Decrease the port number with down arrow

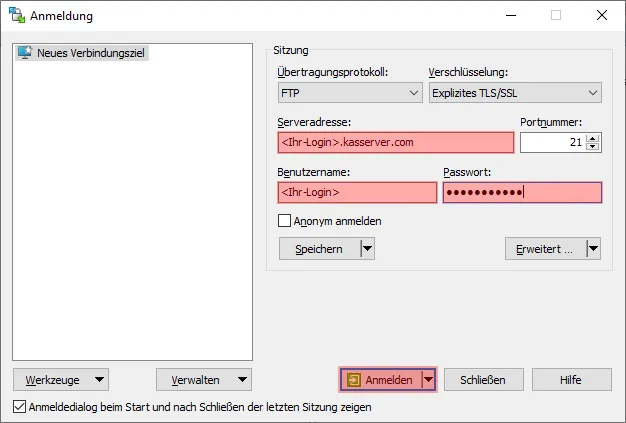pos(593,147)
